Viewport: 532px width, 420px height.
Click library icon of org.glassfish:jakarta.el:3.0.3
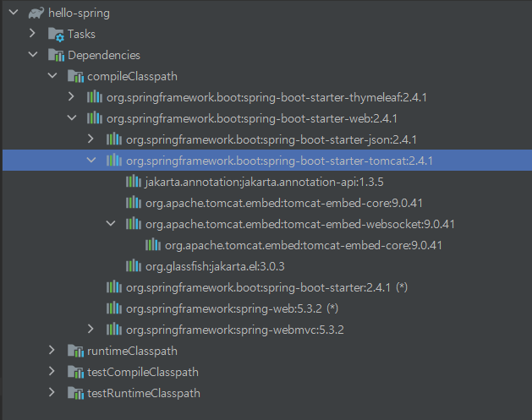[134, 266]
